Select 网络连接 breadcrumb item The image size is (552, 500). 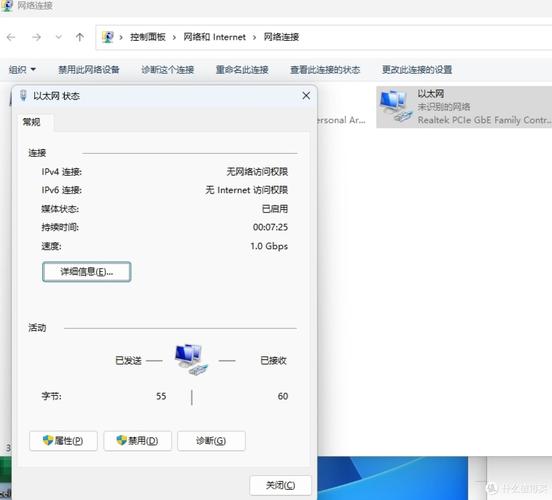pyautogui.click(x=281, y=37)
